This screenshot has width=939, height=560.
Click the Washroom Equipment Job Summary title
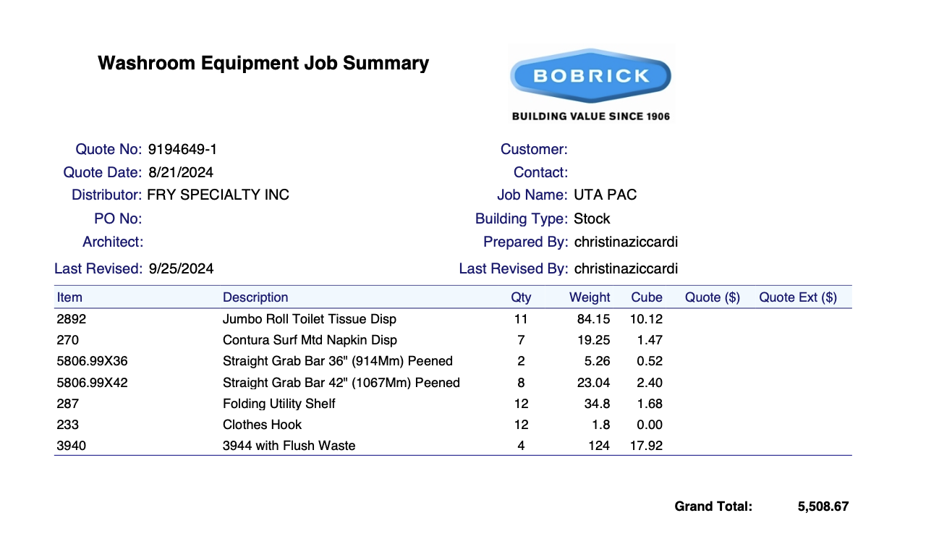point(263,63)
